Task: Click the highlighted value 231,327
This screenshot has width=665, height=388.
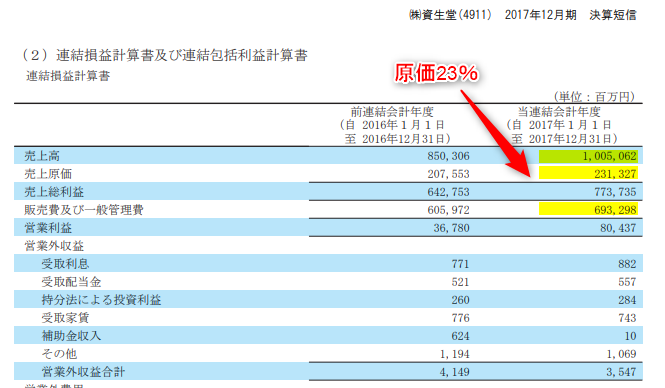Action: 615,174
